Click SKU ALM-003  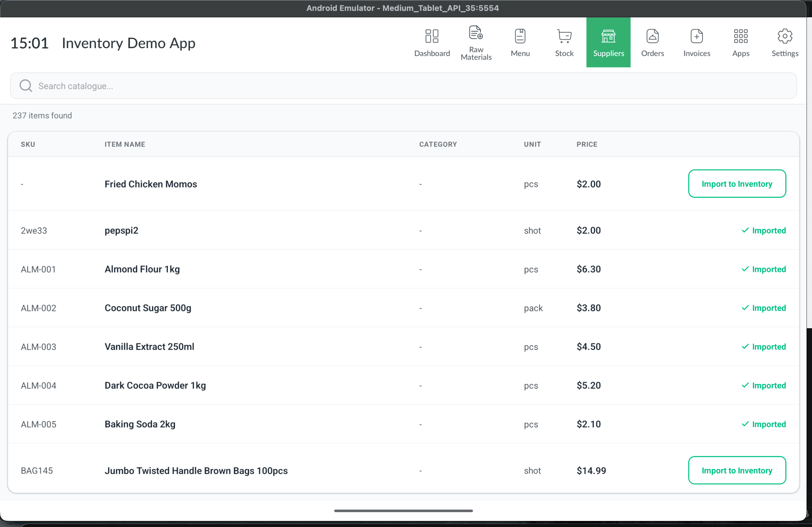click(x=38, y=347)
